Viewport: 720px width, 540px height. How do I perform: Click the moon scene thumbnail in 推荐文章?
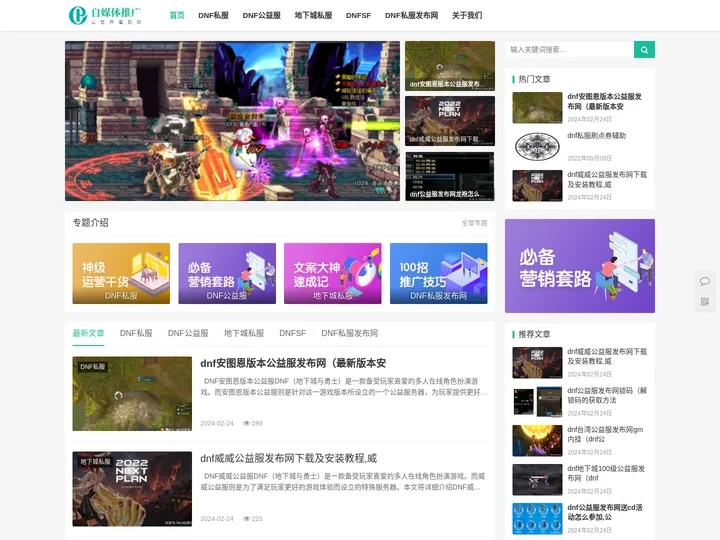(537, 441)
